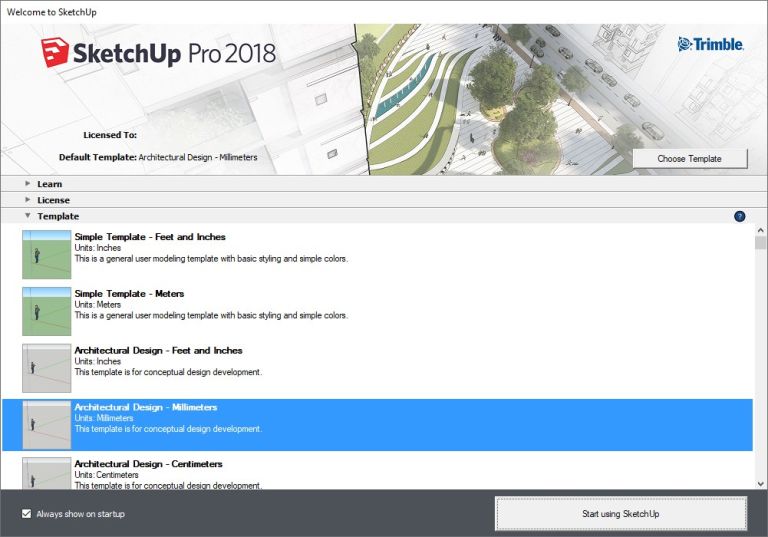768x537 pixels.
Task: Select Simple Template Feet and Inches thumbnail
Action: 47,254
